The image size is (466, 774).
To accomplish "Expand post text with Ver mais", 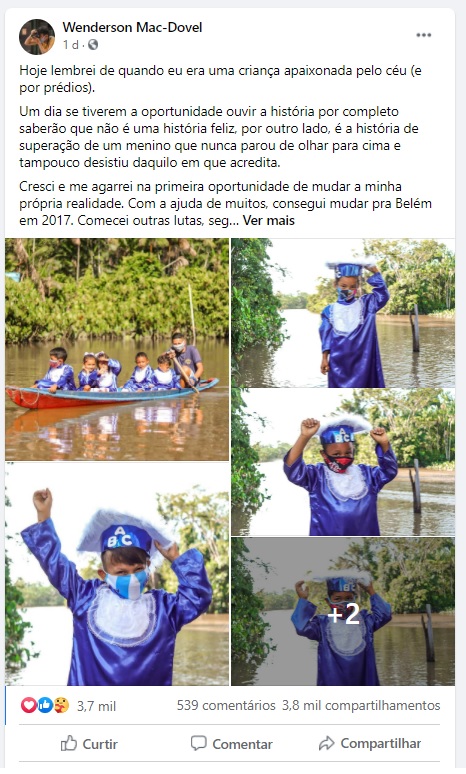I will pos(269,220).
